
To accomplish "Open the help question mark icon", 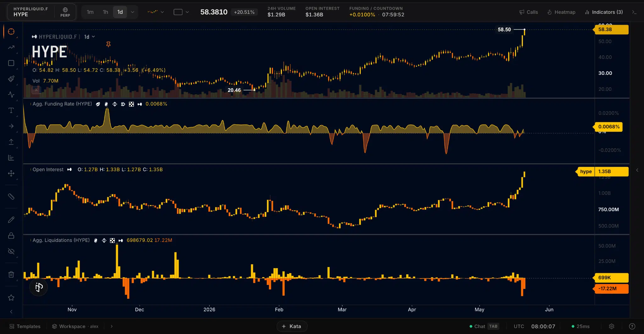I will [632, 326].
